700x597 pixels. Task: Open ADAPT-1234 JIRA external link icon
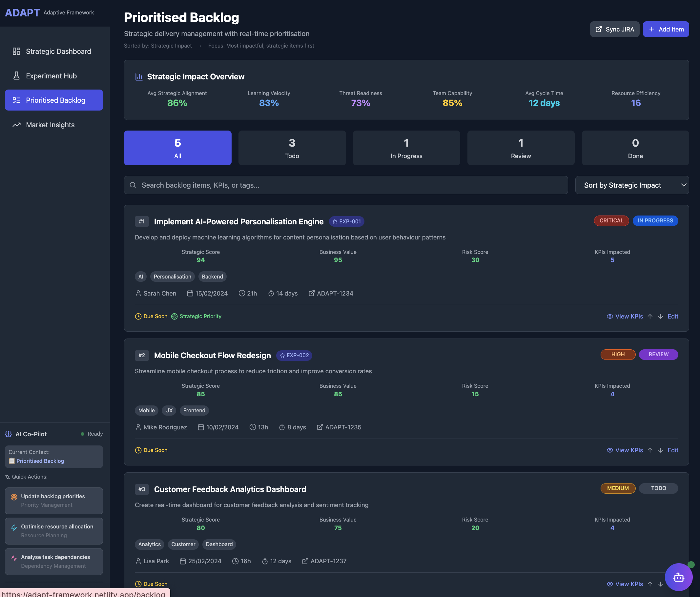click(312, 293)
